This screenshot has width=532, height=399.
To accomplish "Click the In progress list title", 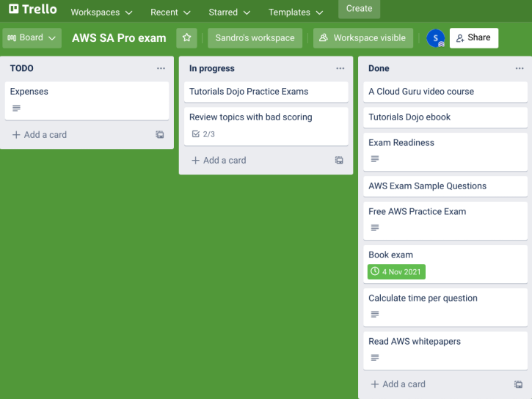I will (212, 68).
